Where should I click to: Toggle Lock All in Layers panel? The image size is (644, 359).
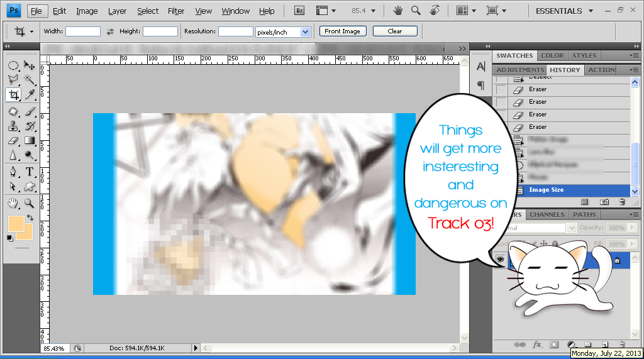click(x=555, y=243)
